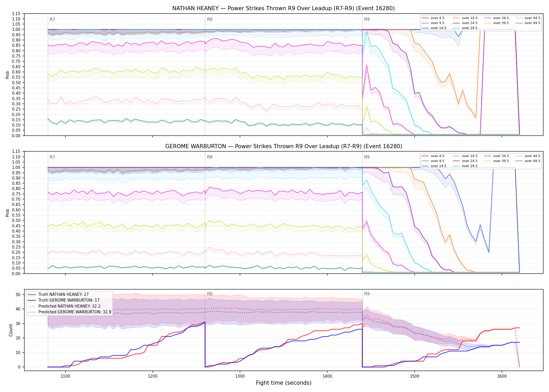Click 'over 24.5' in the Heaney chart legend

click(x=470, y=23)
